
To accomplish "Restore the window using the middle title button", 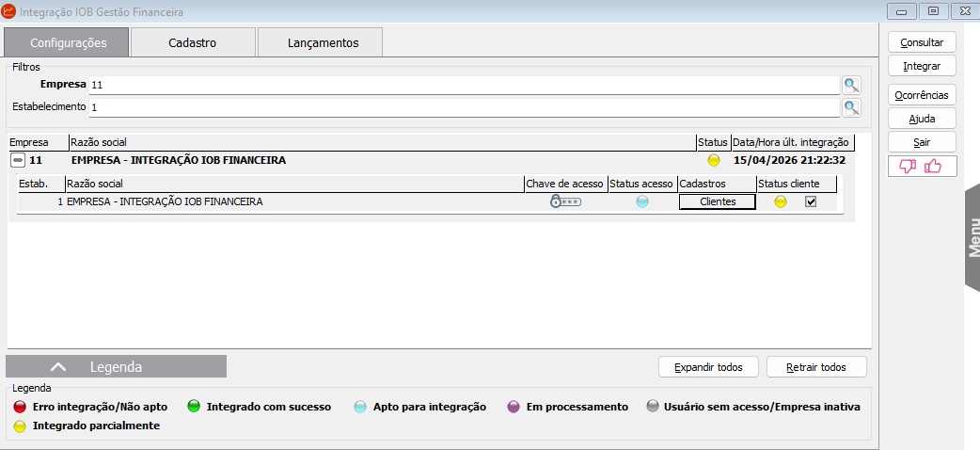I will 933,11.
